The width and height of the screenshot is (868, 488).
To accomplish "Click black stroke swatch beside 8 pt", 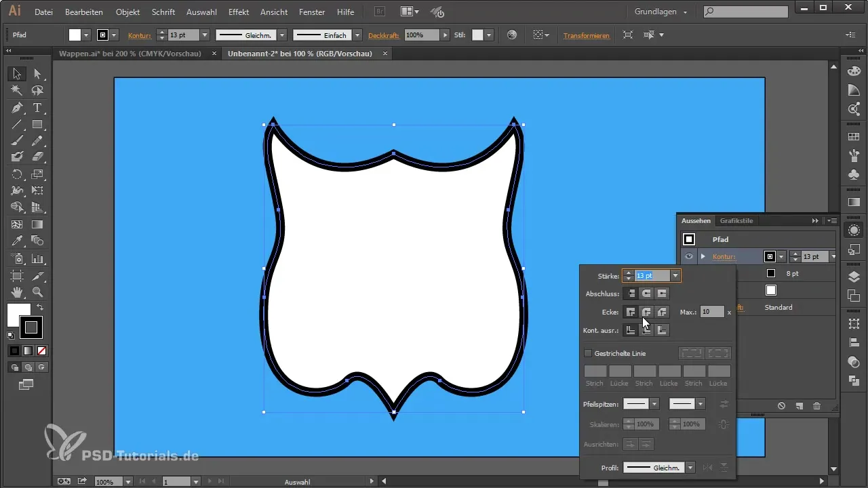I will (771, 273).
